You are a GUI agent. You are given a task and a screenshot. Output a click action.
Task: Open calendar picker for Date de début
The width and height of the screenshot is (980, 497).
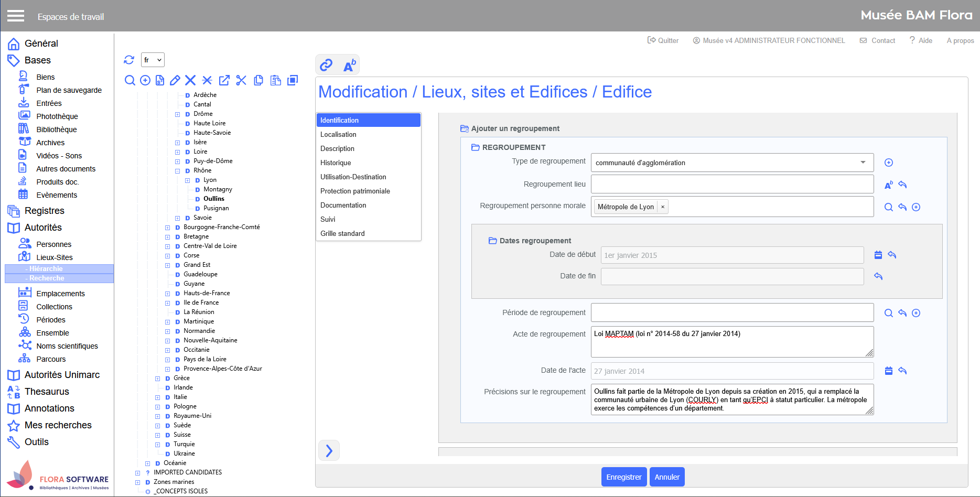(878, 255)
